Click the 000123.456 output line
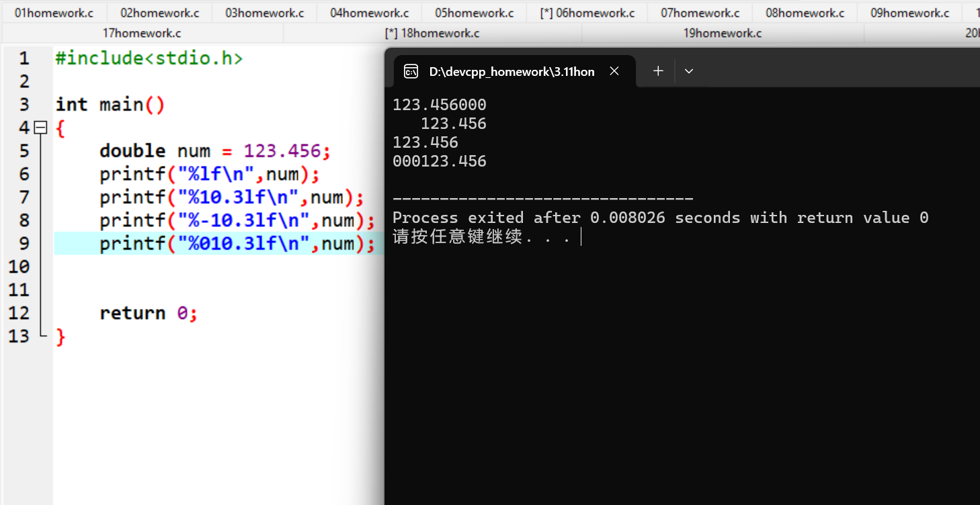This screenshot has width=980, height=505. [x=440, y=161]
